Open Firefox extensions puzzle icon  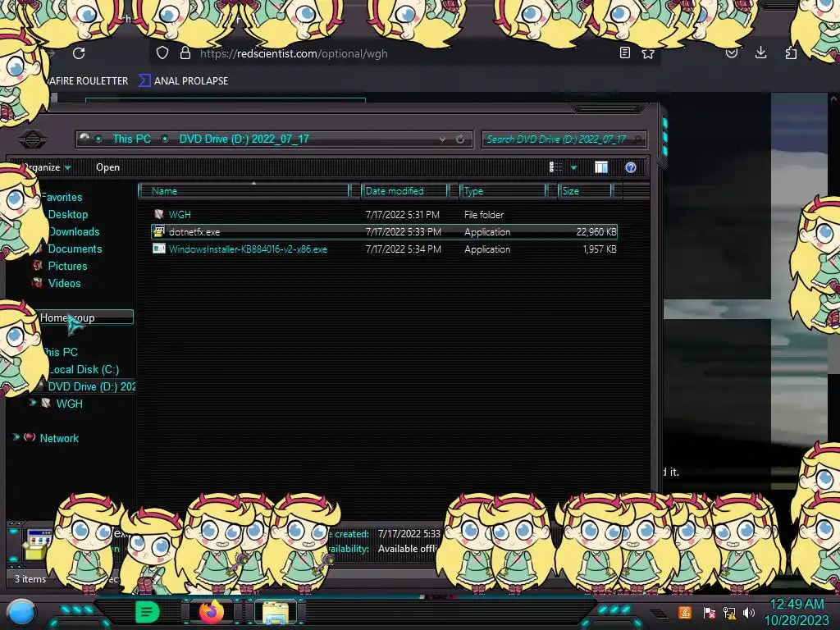(x=791, y=52)
